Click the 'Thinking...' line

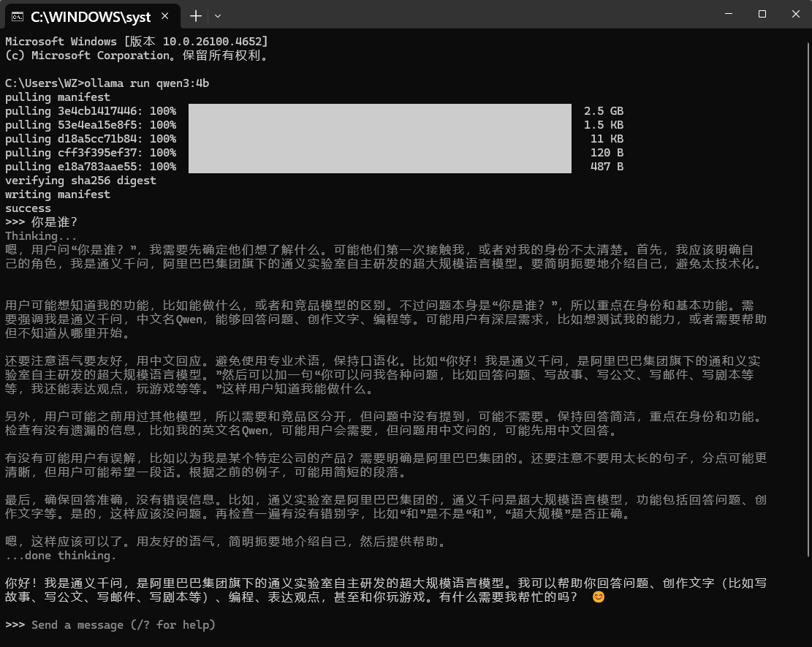[41, 236]
